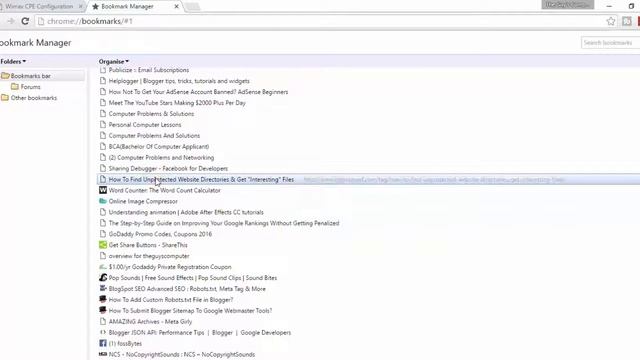Click the NCS NoCopyrightSounds favicon
Image resolution: width=640 pixels, height=360 pixels.
(x=103, y=354)
